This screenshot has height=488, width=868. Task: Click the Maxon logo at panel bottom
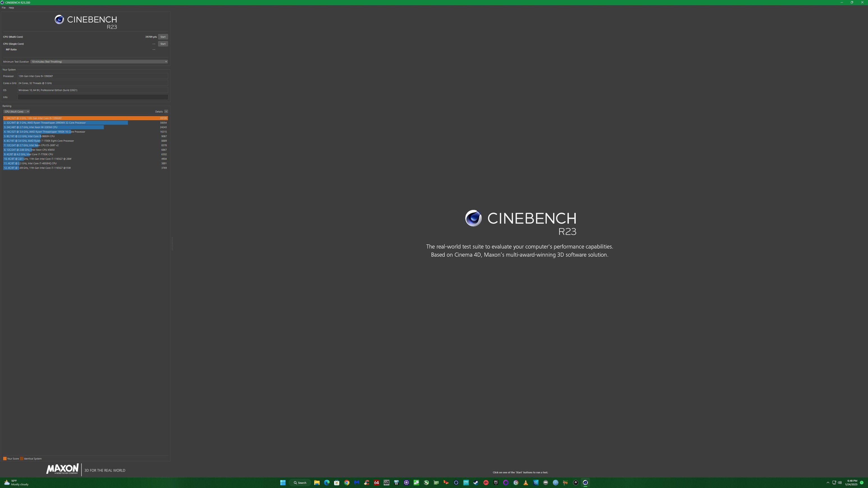tap(62, 469)
